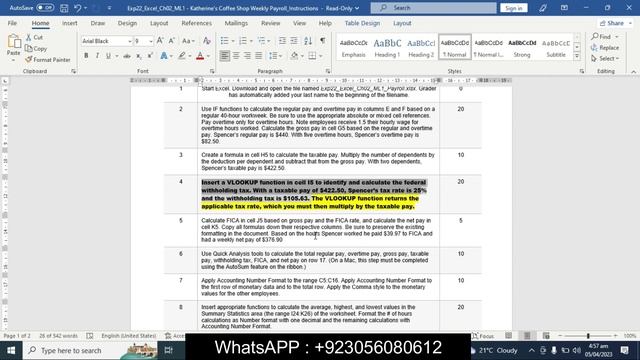
Task: Switch to Focus mode in the status bar
Action: click(x=483, y=336)
